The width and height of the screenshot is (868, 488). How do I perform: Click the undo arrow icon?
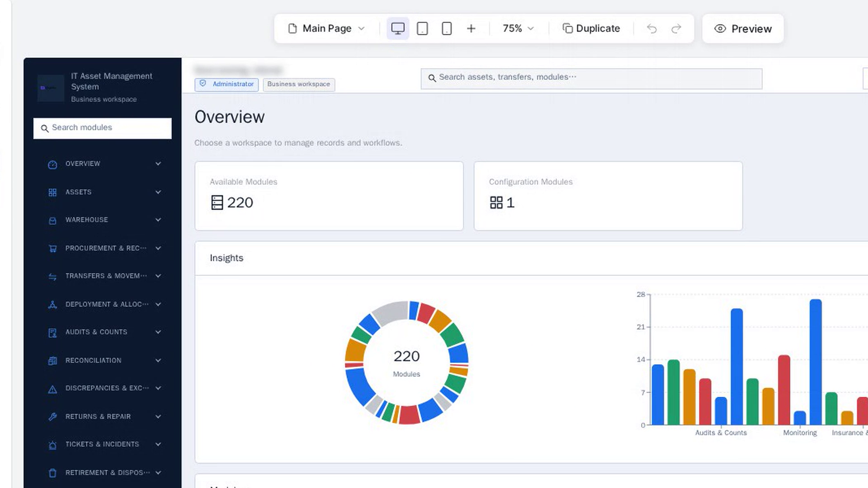point(651,28)
